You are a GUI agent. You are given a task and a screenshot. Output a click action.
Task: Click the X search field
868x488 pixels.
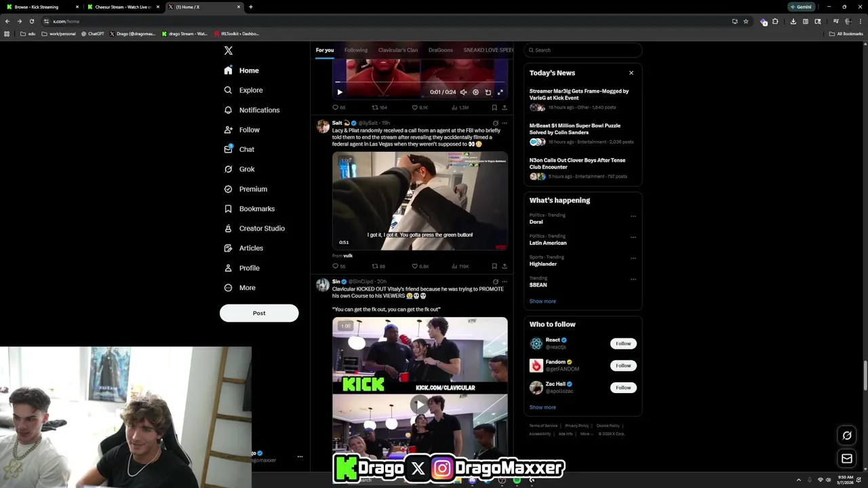[x=583, y=50]
